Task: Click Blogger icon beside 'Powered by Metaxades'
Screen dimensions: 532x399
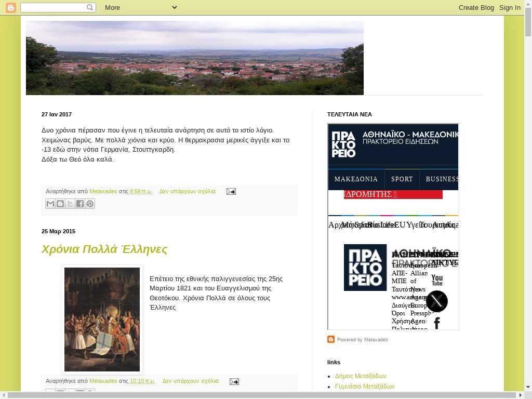Action: click(331, 339)
